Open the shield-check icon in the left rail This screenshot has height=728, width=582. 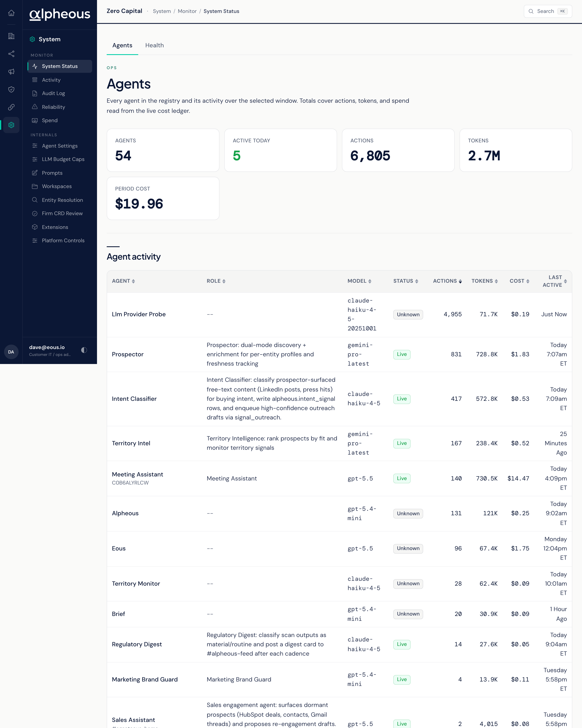[11, 89]
